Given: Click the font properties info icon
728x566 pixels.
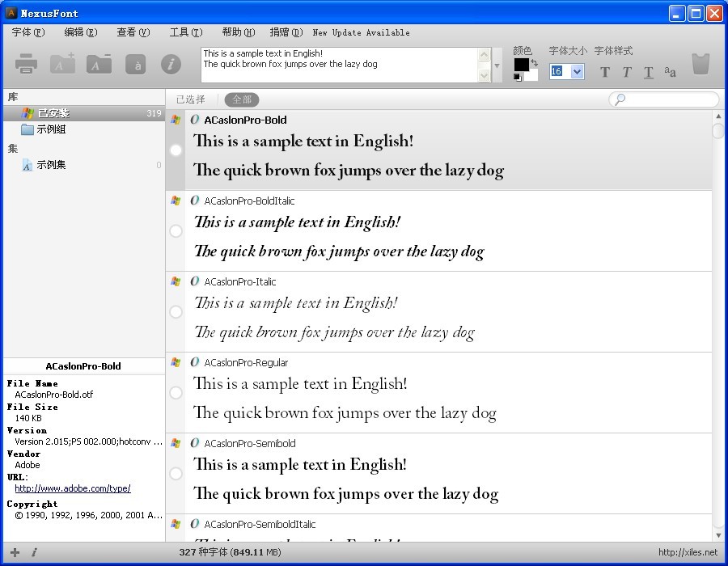Looking at the screenshot, I should [171, 65].
